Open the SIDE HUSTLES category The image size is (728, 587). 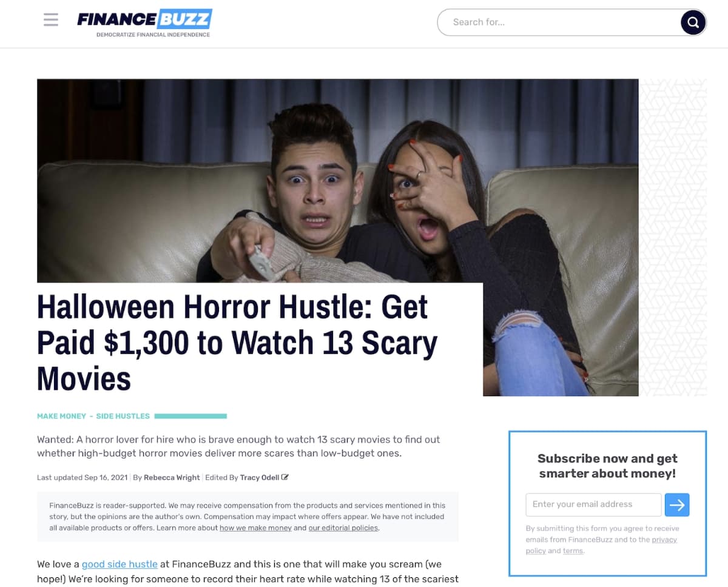pos(123,416)
